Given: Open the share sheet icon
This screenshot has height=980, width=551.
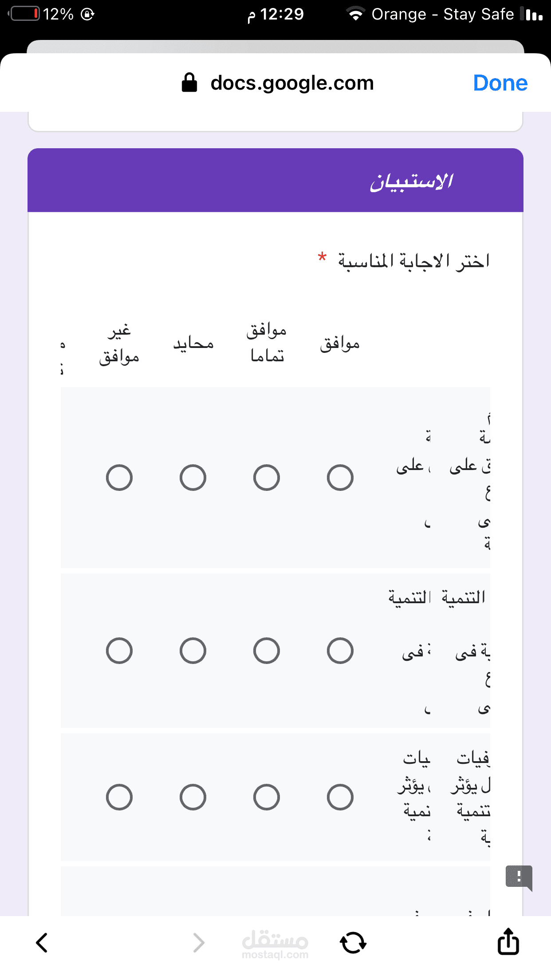Looking at the screenshot, I should (508, 941).
